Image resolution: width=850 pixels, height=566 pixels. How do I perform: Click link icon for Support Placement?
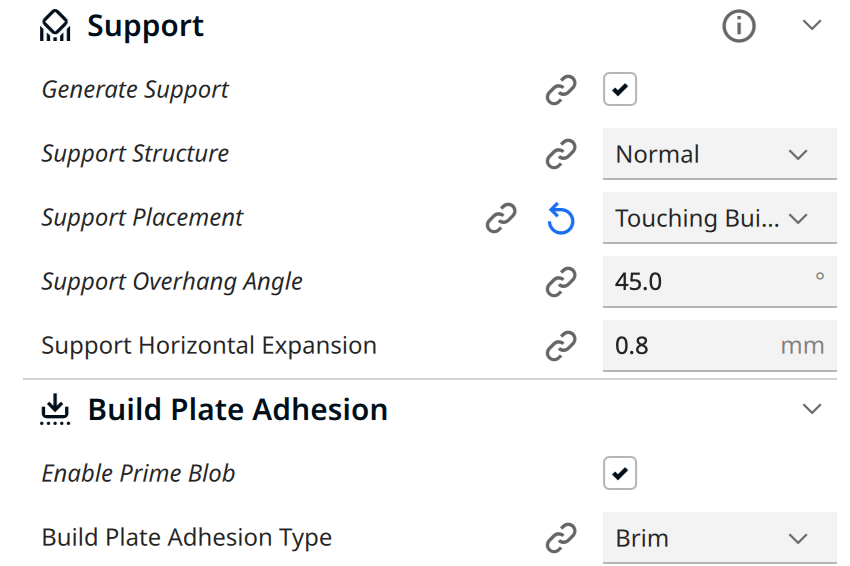pyautogui.click(x=501, y=218)
